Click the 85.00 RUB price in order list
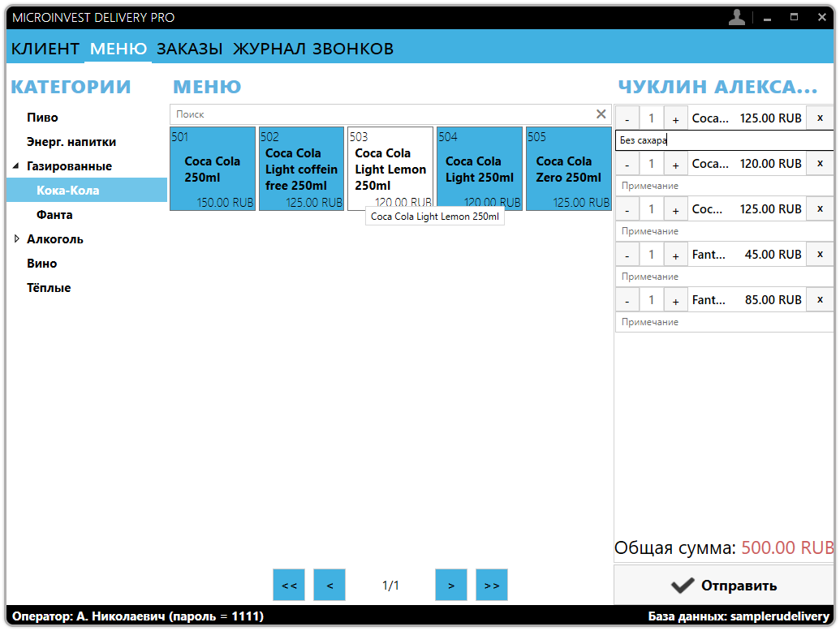 click(x=773, y=300)
